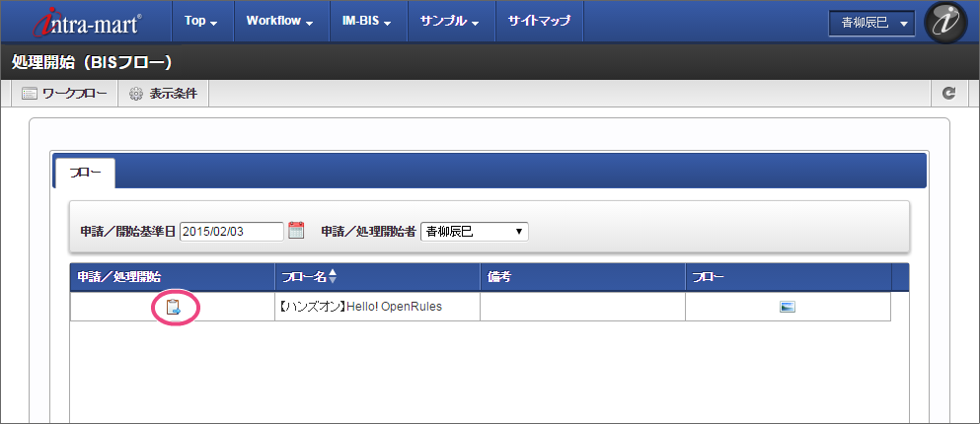Expand the 青柳辰巳 user menu in header
Viewport: 980px width, 424px height.
(871, 24)
